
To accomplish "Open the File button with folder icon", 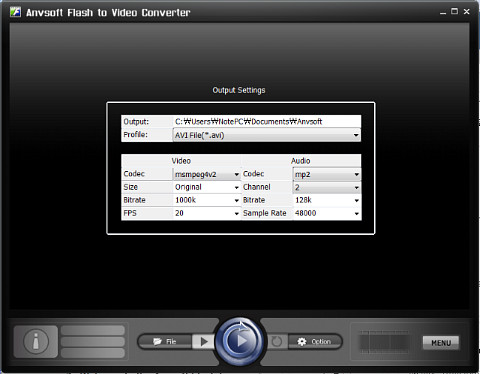I will pos(165,341).
